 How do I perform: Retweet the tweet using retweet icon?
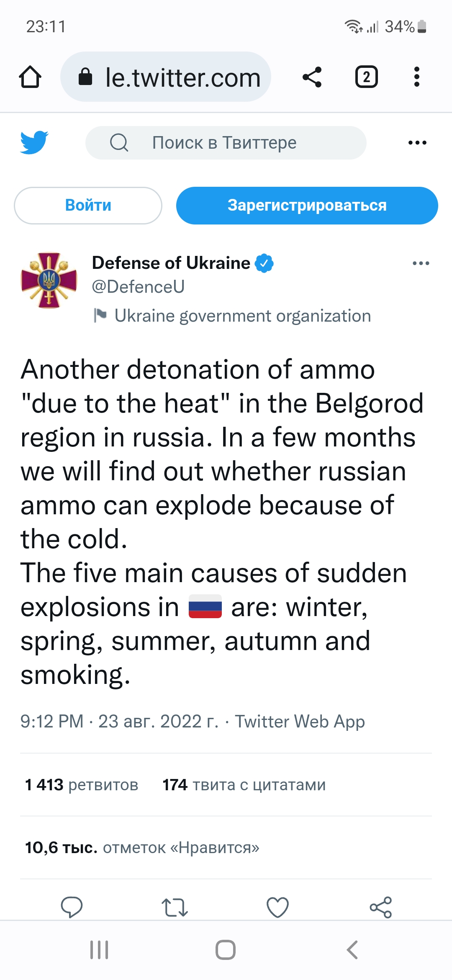pyautogui.click(x=175, y=907)
